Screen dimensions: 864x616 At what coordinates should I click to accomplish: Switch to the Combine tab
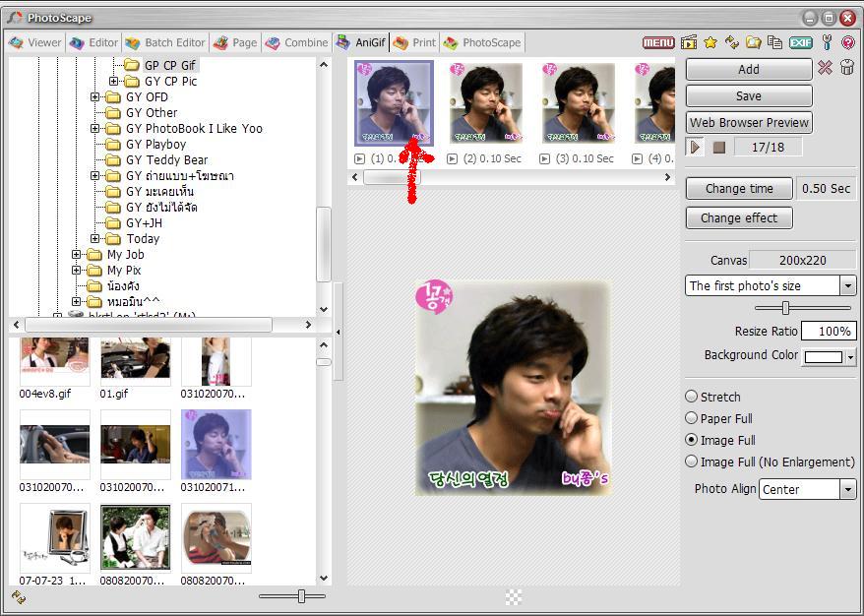coord(296,42)
